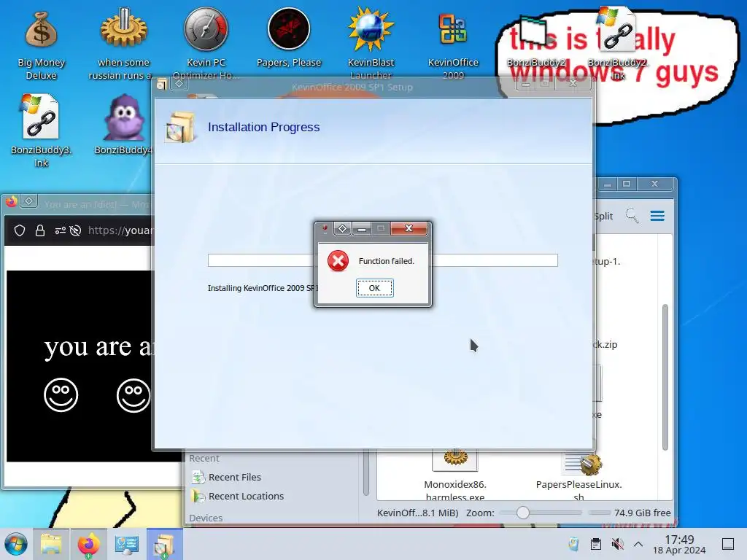Click the Firefox URL address field

(120, 231)
